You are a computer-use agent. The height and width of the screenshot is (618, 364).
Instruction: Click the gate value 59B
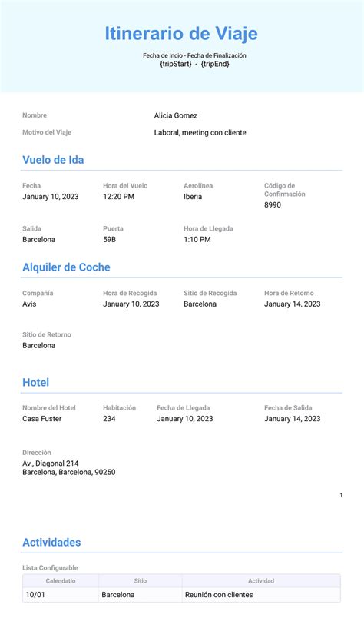pyautogui.click(x=110, y=239)
